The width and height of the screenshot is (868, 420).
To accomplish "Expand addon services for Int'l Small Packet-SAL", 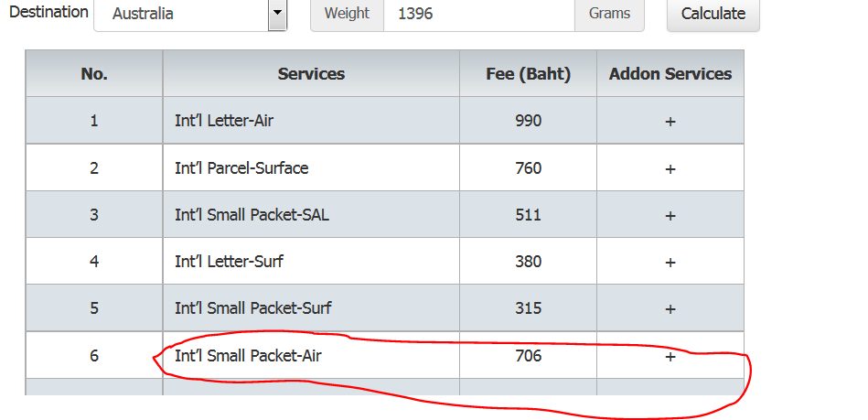I will coord(670,215).
